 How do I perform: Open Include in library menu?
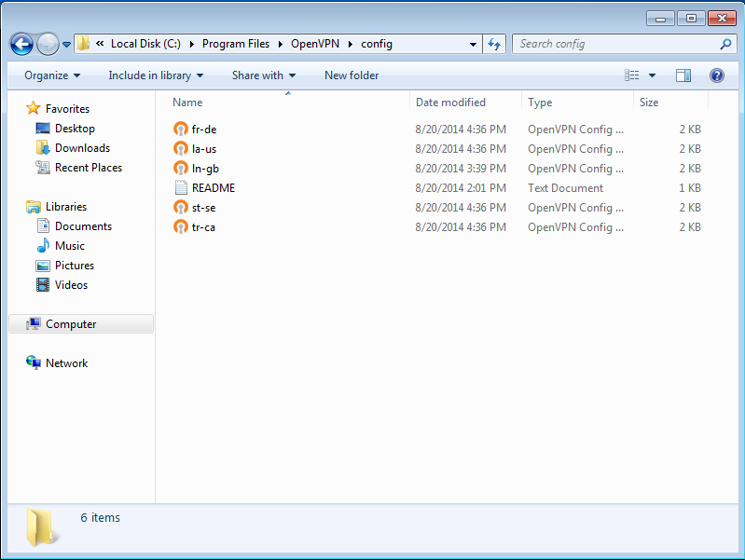[x=156, y=75]
